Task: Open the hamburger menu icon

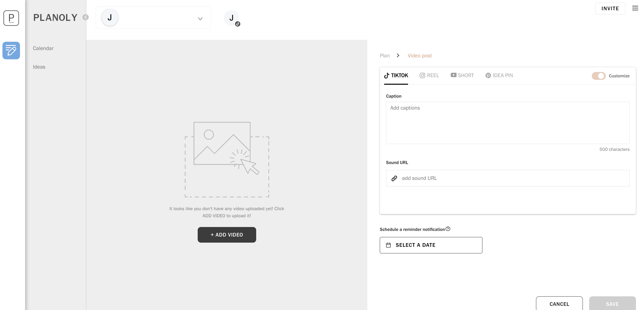Action: tap(635, 8)
